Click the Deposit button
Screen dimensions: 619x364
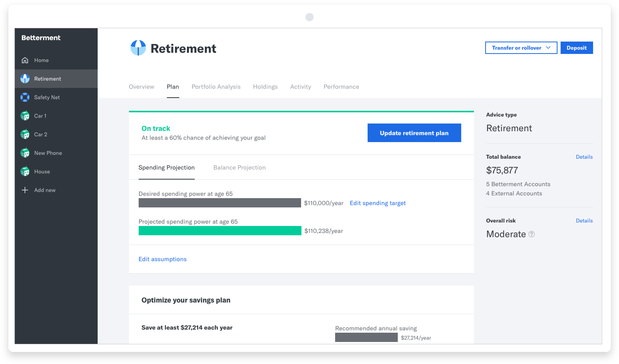coord(576,48)
